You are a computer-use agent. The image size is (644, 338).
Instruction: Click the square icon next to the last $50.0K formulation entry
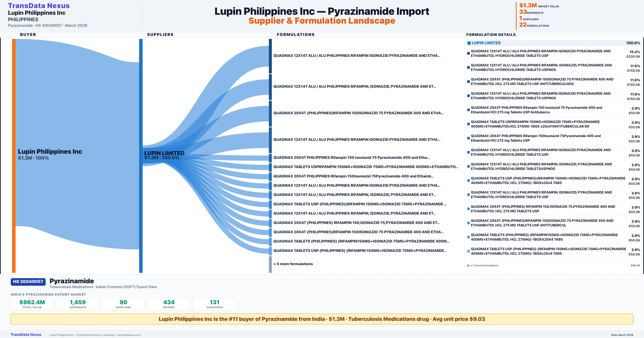469,251
